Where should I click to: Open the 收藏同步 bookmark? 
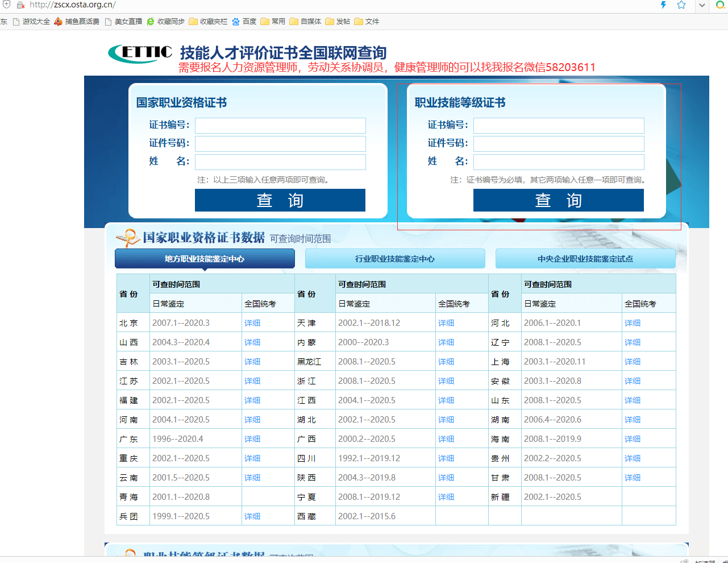(165, 22)
